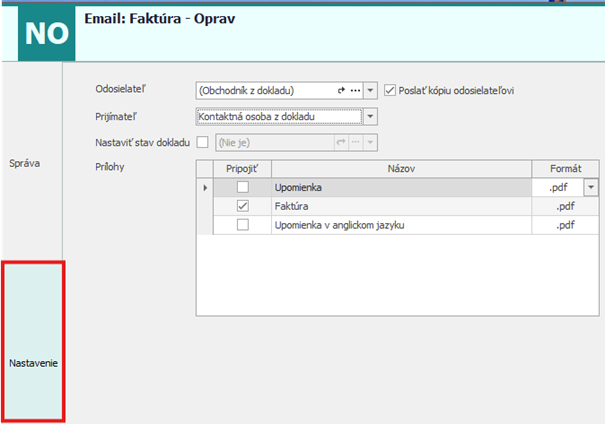Expand the Prijímateľ dropdown list

click(370, 117)
